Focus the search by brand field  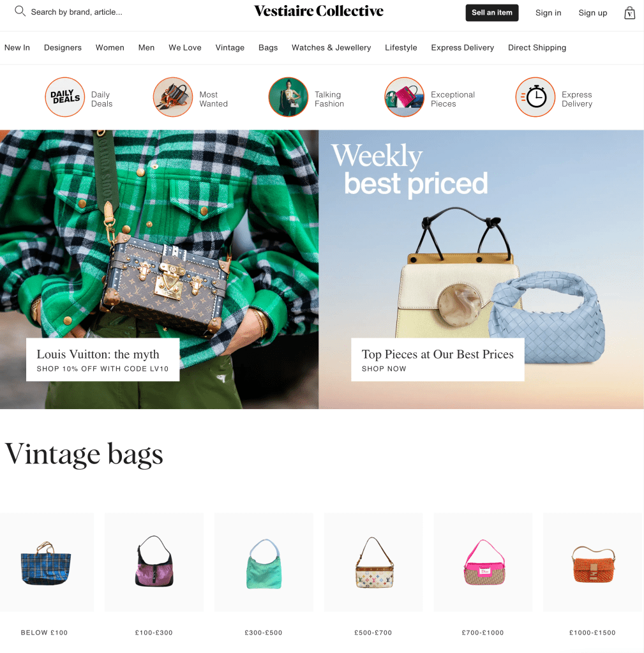[77, 12]
